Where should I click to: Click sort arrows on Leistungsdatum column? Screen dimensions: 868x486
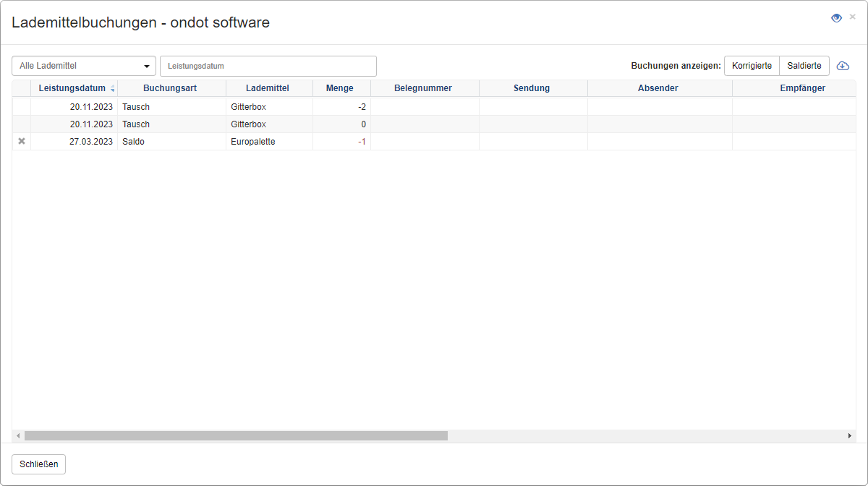112,89
